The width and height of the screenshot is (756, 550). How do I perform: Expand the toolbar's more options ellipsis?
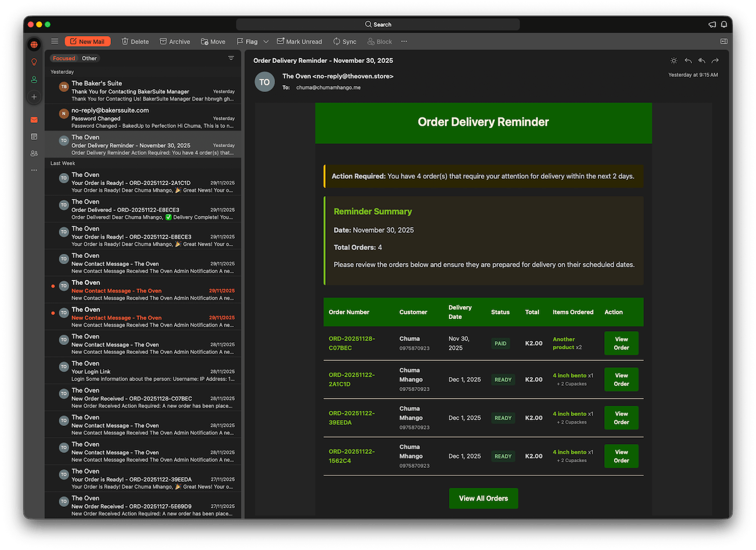(x=404, y=41)
